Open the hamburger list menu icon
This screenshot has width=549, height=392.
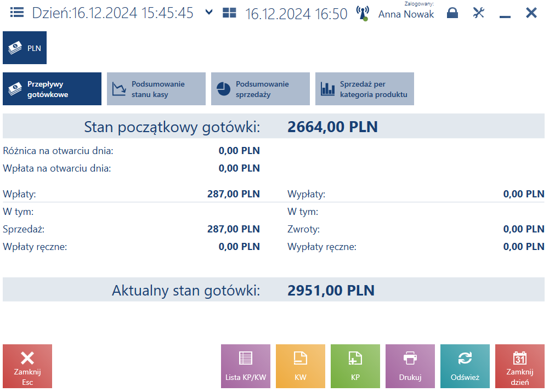tap(17, 13)
